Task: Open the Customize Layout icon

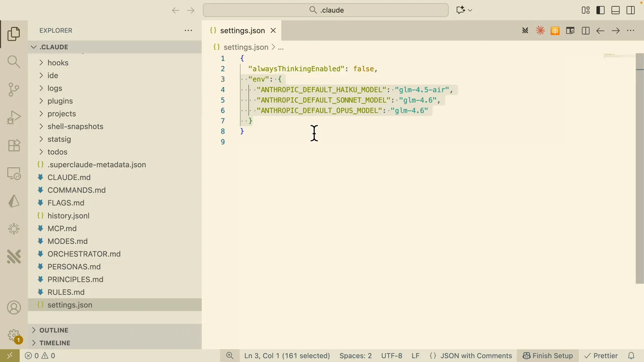Action: [x=586, y=10]
